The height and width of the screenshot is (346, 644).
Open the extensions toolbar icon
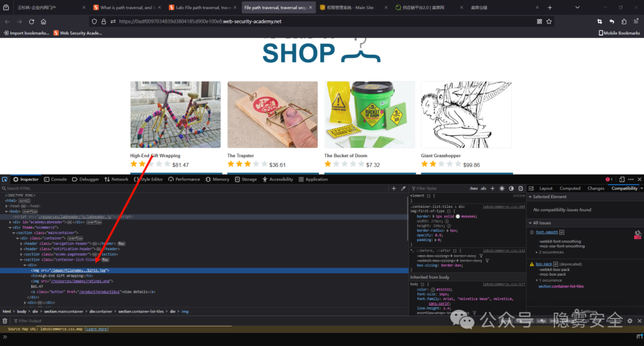(624, 21)
